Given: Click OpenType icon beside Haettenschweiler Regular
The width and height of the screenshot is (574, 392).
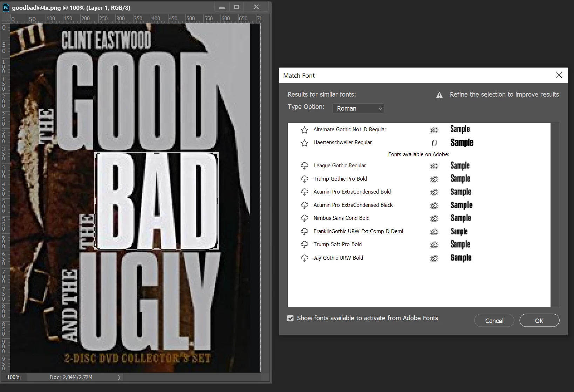Looking at the screenshot, I should pos(434,143).
